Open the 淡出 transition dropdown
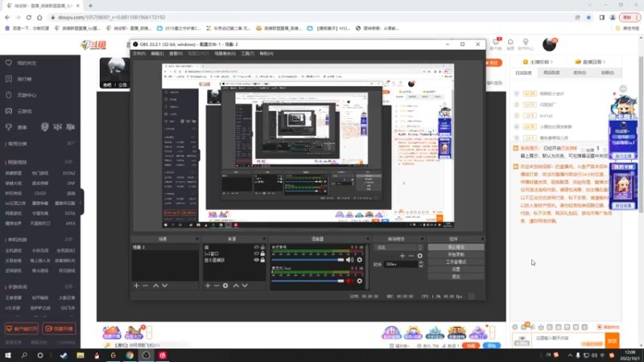This screenshot has width=644, height=362. 398,248
